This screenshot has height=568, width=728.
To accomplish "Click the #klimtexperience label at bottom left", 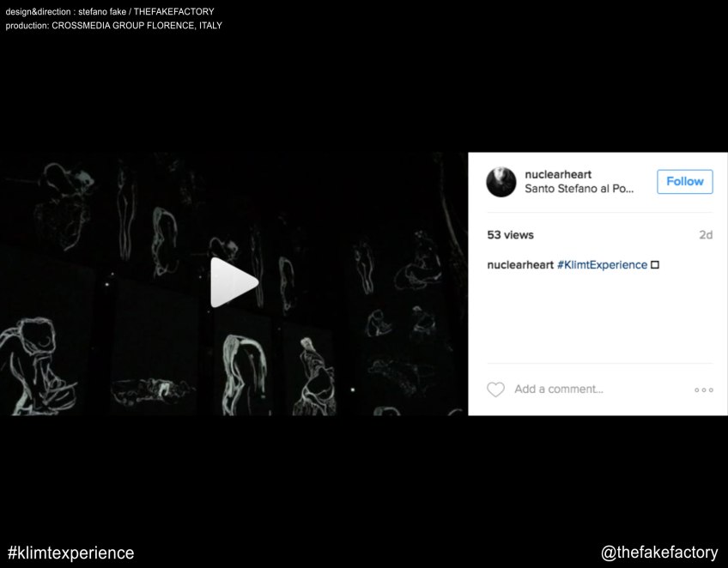I will point(70,553).
